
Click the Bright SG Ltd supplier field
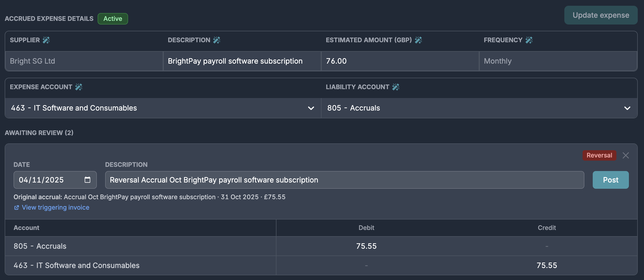pyautogui.click(x=84, y=61)
